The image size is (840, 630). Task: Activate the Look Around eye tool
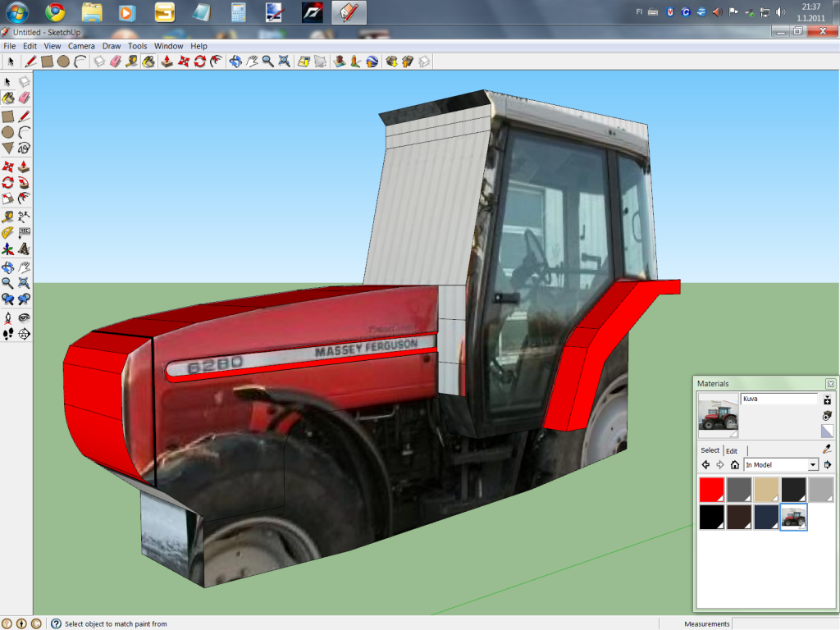[24, 318]
